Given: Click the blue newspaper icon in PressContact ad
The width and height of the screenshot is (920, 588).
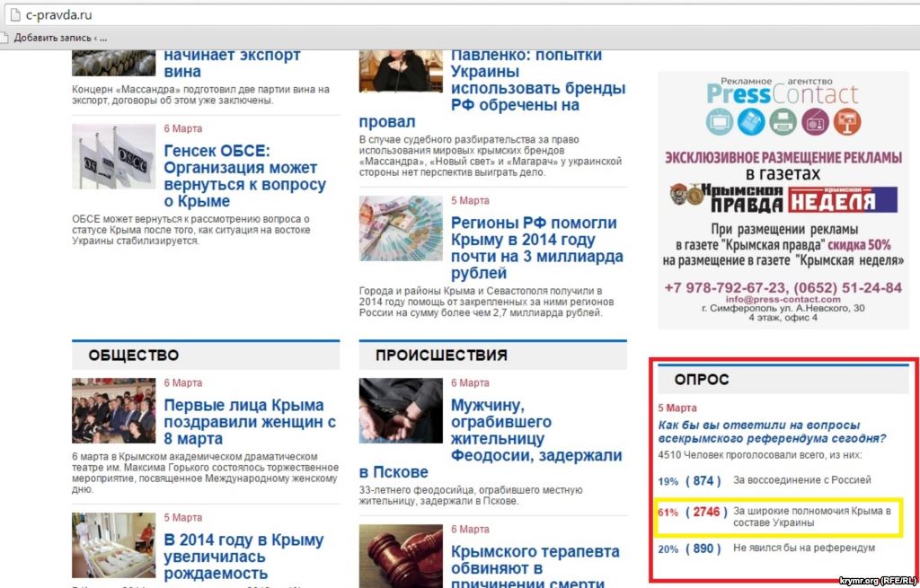Looking at the screenshot, I should pyautogui.click(x=751, y=120).
